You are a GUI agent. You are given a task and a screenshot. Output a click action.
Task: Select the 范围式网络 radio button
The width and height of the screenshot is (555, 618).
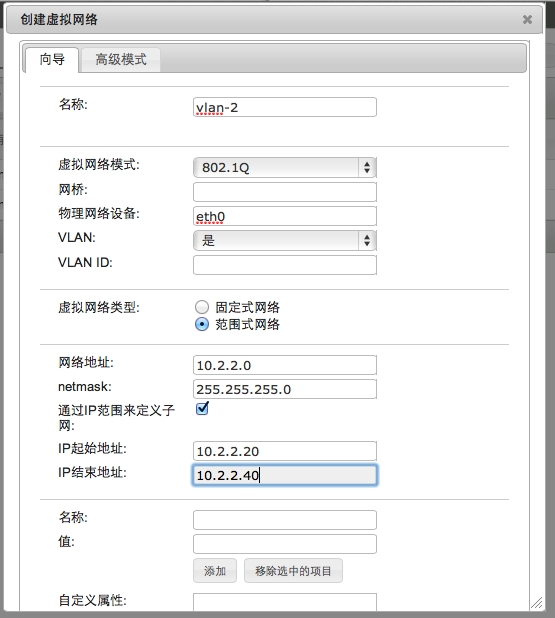[202, 324]
